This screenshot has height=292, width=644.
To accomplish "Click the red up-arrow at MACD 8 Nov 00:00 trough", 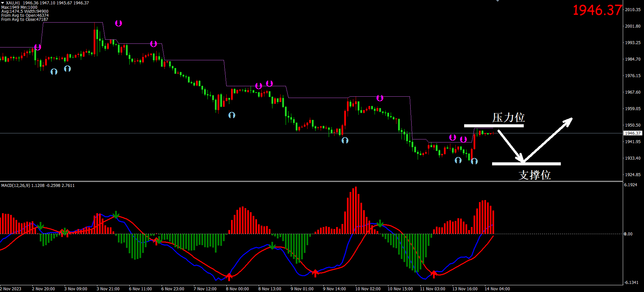I will point(229,277).
